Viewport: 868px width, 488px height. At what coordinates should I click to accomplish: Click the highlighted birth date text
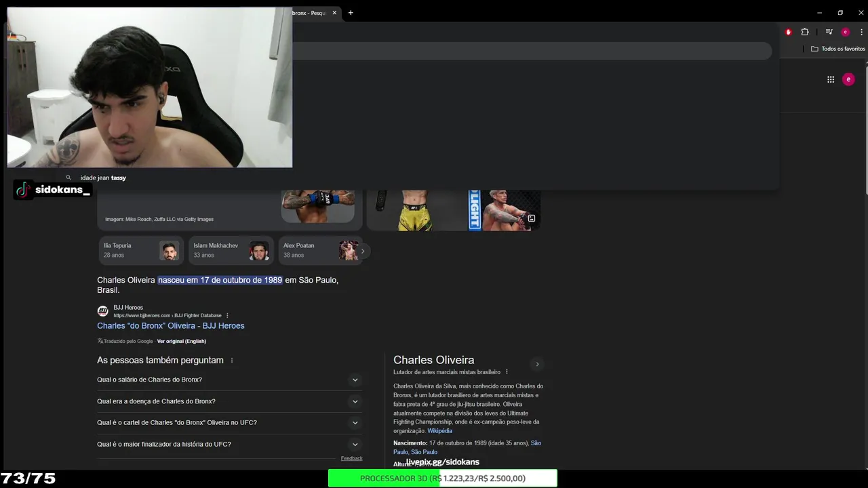point(220,280)
